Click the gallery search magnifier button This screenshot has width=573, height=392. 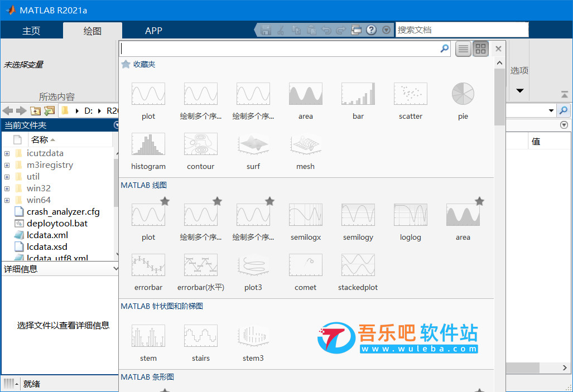(x=444, y=49)
